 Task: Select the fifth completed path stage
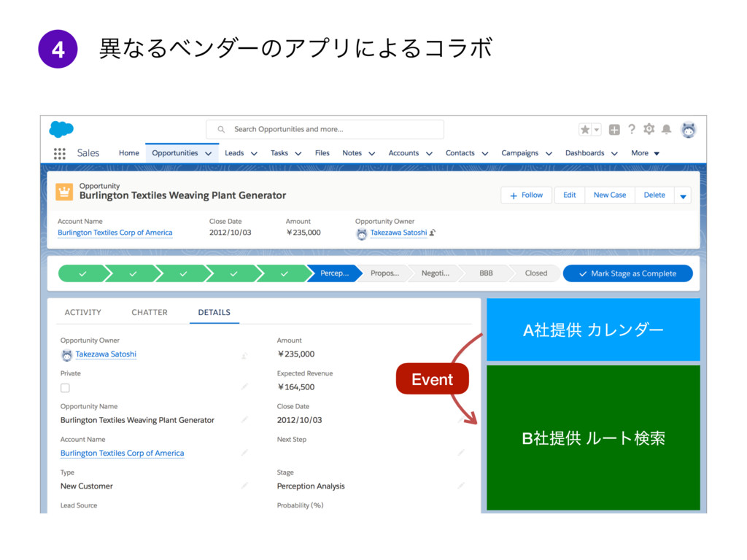click(x=284, y=273)
